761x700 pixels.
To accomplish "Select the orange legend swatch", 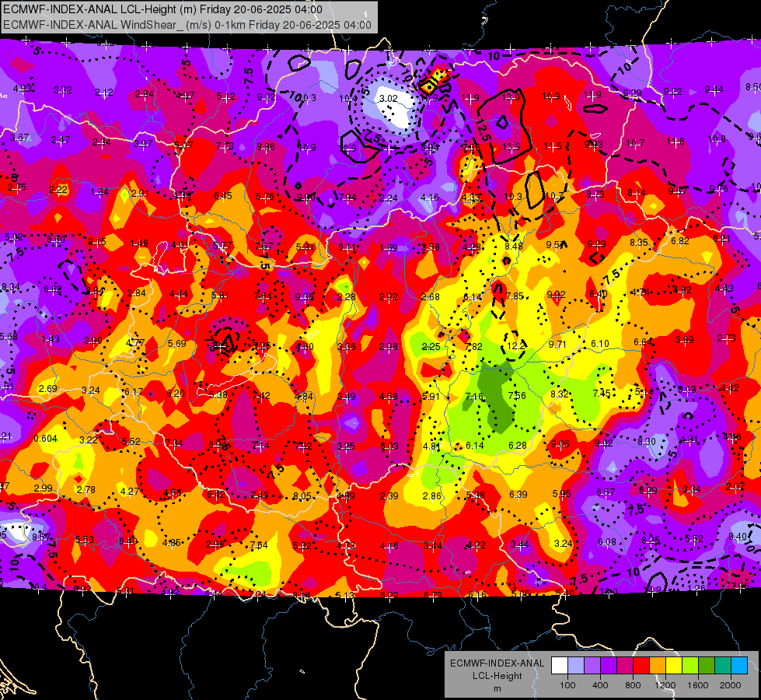I will [657, 666].
